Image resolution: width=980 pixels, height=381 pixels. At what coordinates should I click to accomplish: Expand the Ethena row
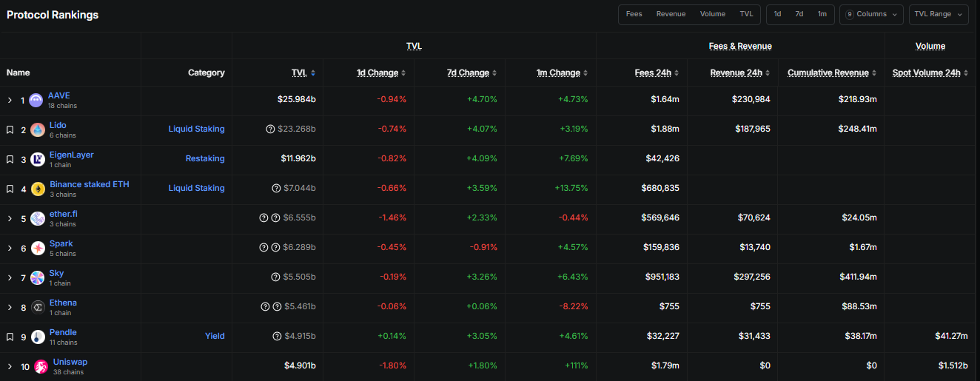click(10, 307)
